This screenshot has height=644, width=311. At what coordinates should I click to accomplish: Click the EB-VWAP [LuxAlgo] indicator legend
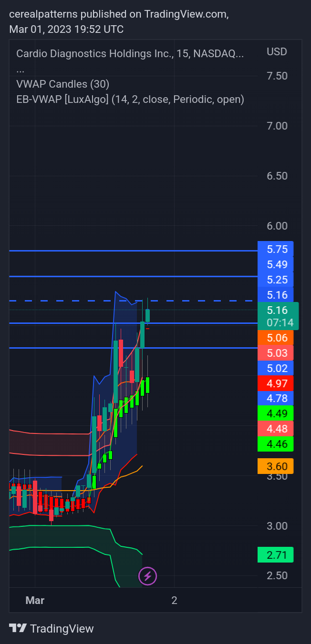click(x=130, y=99)
